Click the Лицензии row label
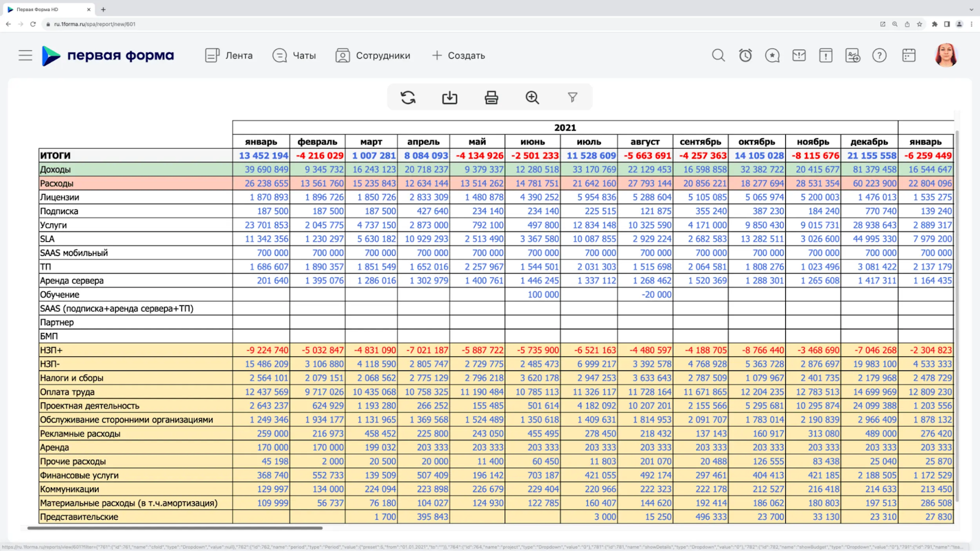This screenshot has width=980, height=551. pos(59,197)
